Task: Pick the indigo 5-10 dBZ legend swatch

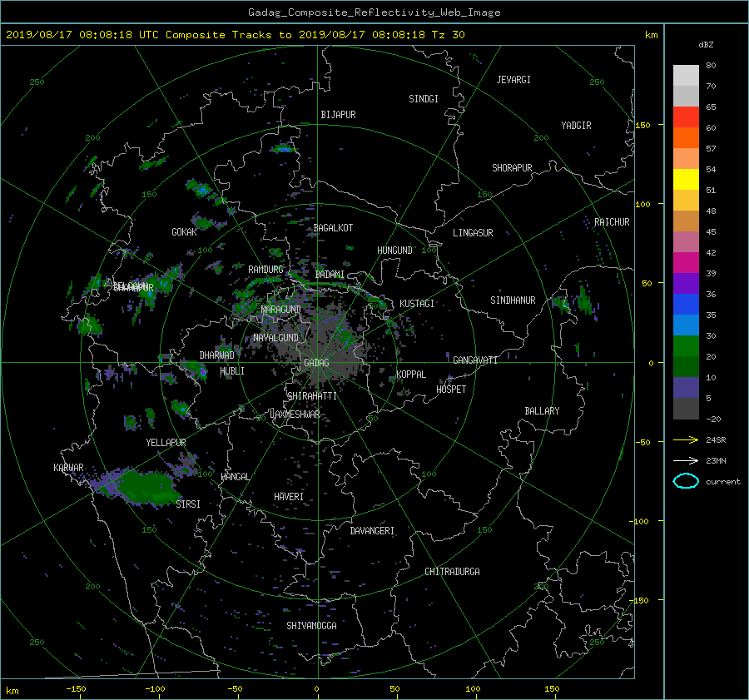Action: click(x=686, y=388)
